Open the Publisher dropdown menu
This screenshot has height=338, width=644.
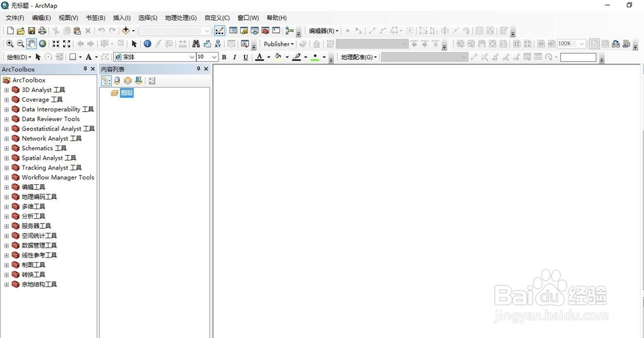point(279,44)
